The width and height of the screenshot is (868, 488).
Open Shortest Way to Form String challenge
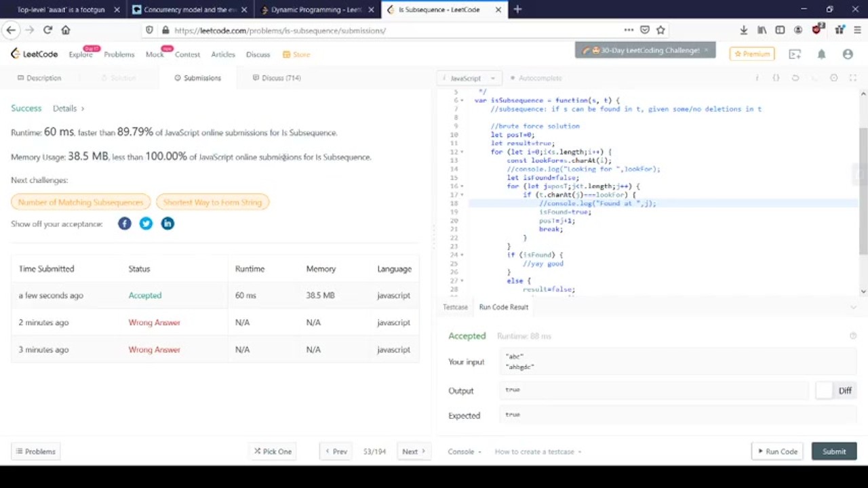(212, 202)
